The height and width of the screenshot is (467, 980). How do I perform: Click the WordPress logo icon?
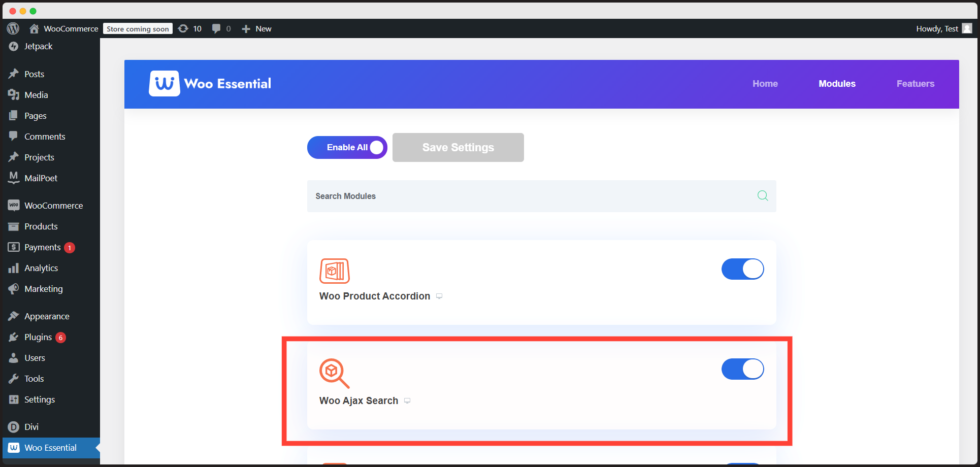tap(13, 28)
